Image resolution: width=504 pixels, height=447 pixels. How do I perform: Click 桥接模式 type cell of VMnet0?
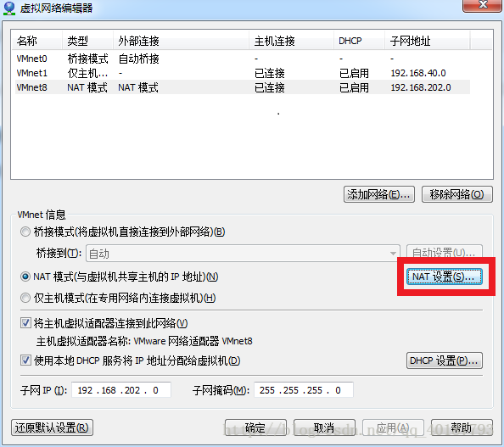pos(87,59)
